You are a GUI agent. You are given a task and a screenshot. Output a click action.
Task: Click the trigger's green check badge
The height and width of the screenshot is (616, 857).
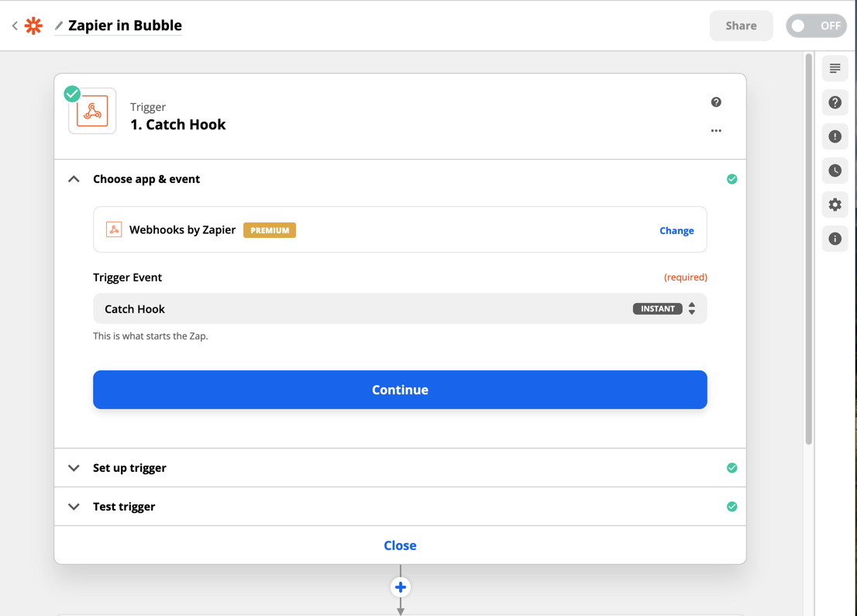click(x=72, y=94)
